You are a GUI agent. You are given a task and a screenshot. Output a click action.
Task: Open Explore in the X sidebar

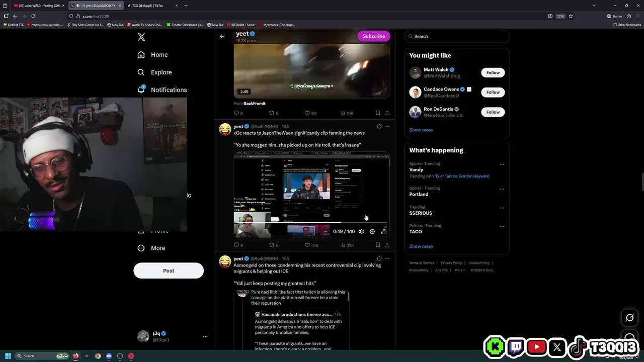(x=155, y=72)
